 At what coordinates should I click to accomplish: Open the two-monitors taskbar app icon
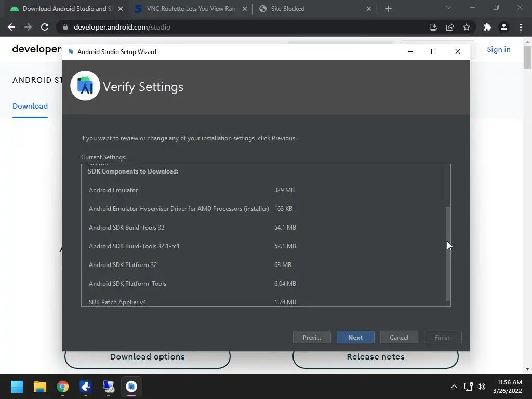point(109,387)
